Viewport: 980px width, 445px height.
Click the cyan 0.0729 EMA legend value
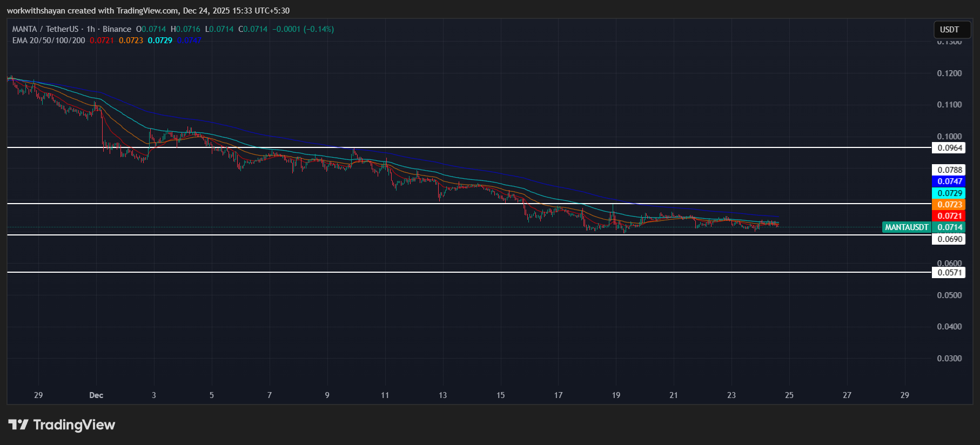pyautogui.click(x=160, y=41)
